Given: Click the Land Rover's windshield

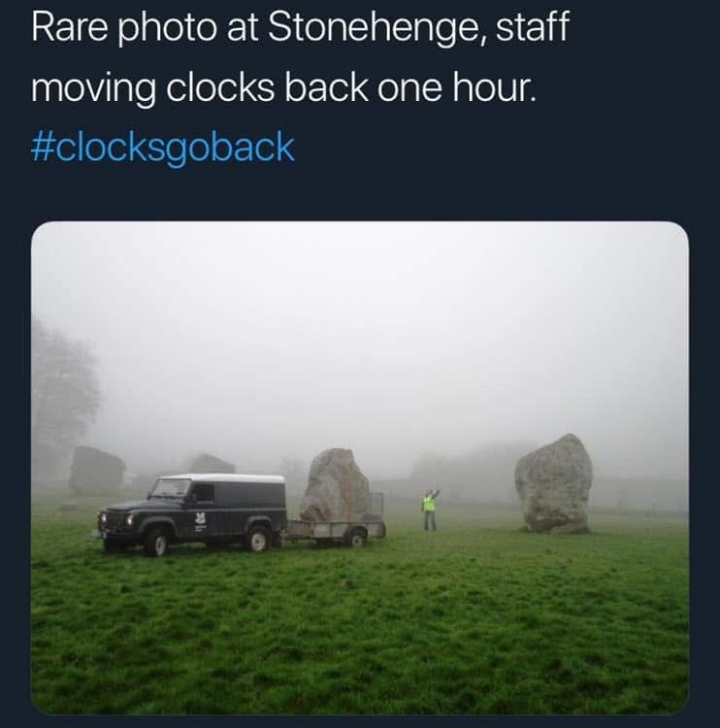Looking at the screenshot, I should (169, 489).
